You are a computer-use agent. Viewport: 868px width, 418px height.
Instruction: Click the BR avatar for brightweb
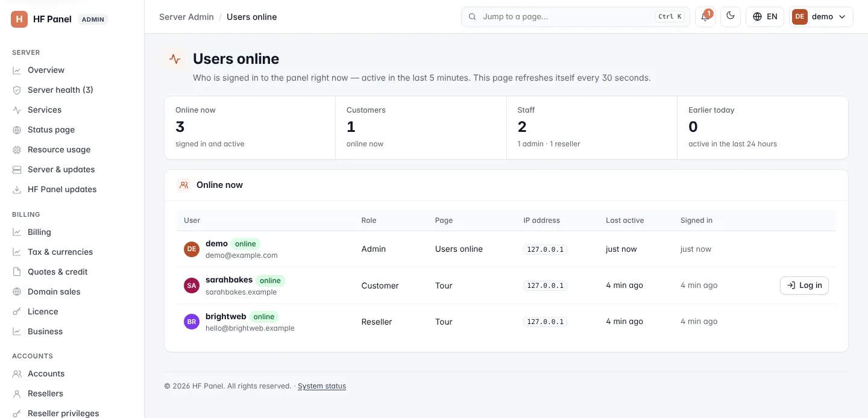click(192, 322)
